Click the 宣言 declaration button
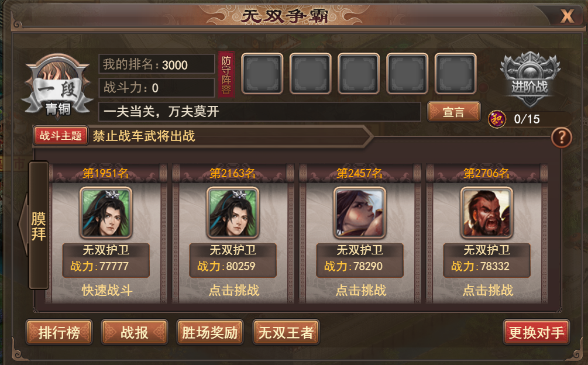 click(x=454, y=112)
